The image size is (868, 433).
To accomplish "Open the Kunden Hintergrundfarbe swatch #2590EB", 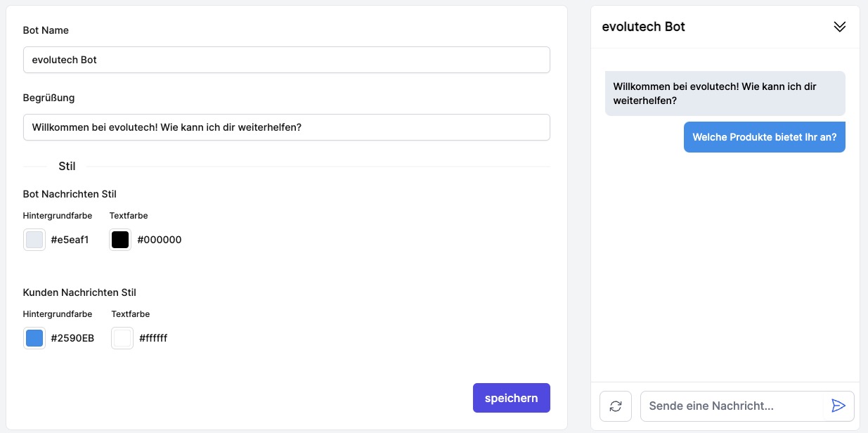I will (x=34, y=338).
